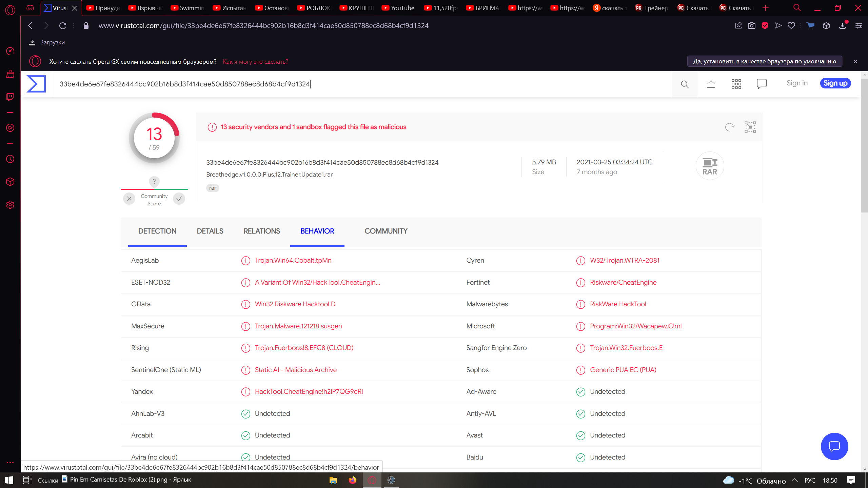
Task: Vote harmless with the community checkmark icon
Action: [x=179, y=199]
